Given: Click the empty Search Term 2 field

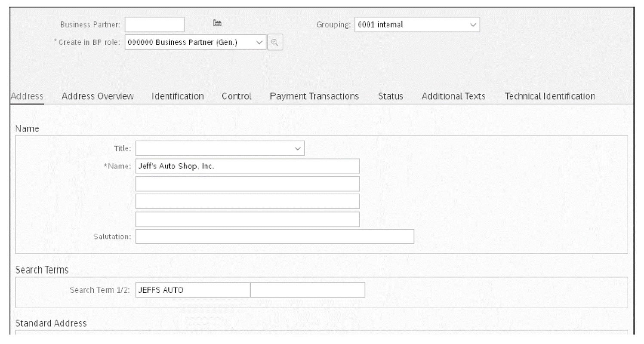Looking at the screenshot, I should point(308,289).
